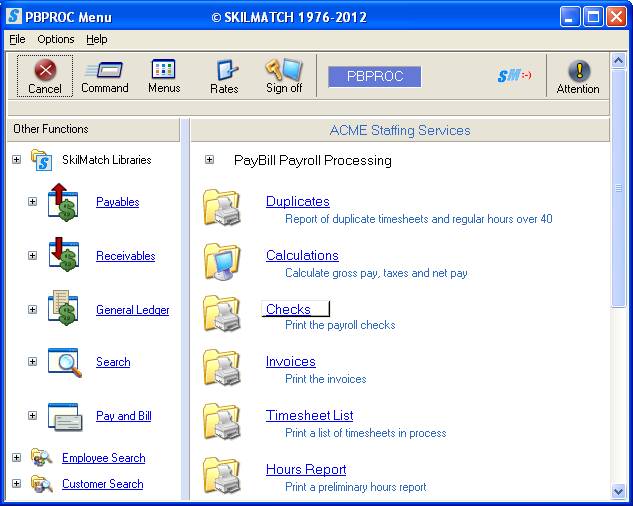Click 'Calculate gross pay, taxes and net pay'
This screenshot has height=506, width=633.
point(376,273)
